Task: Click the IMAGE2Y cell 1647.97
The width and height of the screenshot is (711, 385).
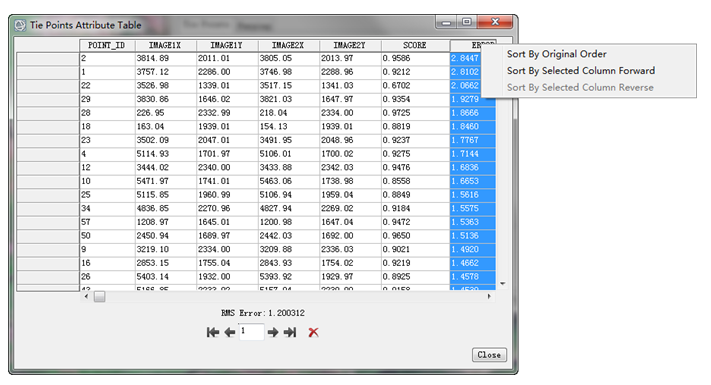Action: click(x=350, y=99)
